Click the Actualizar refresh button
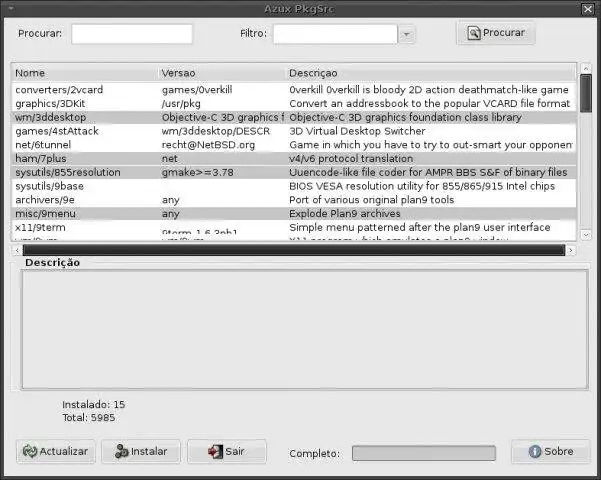 pyautogui.click(x=56, y=451)
